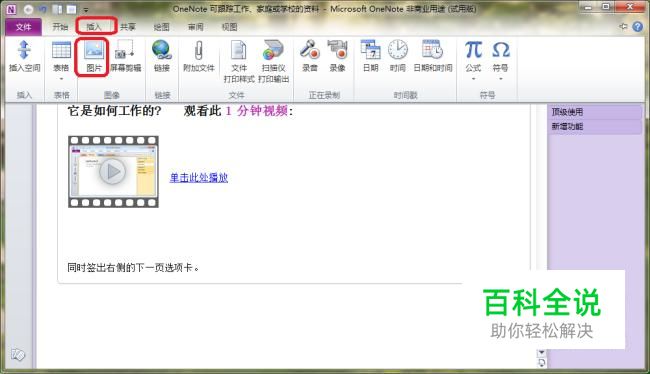
Task: Open the '新增功能' page tab
Action: click(594, 126)
